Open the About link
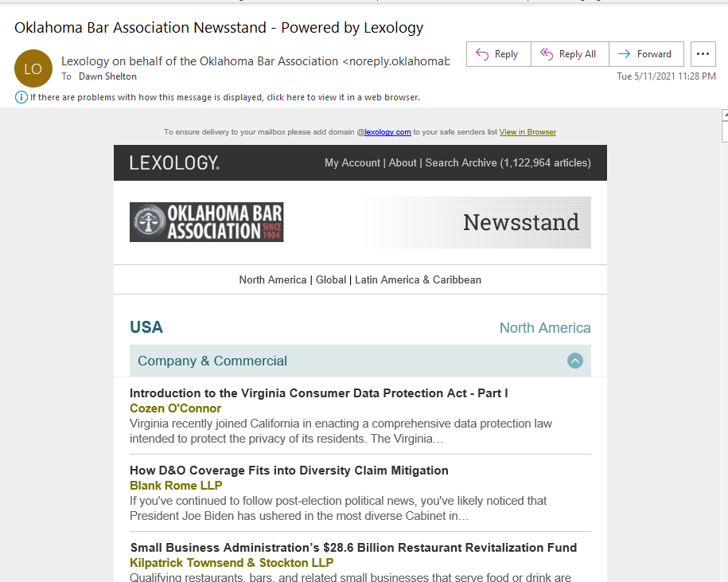 point(403,163)
